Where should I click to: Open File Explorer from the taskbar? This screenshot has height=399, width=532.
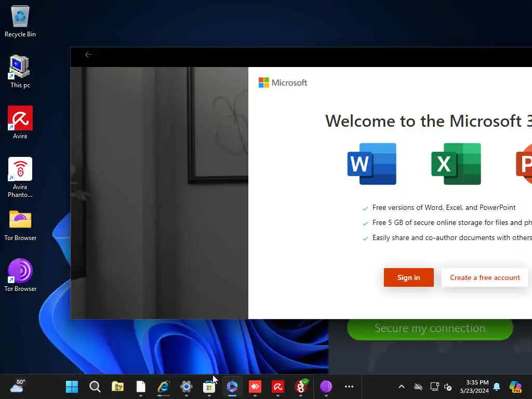tap(118, 387)
